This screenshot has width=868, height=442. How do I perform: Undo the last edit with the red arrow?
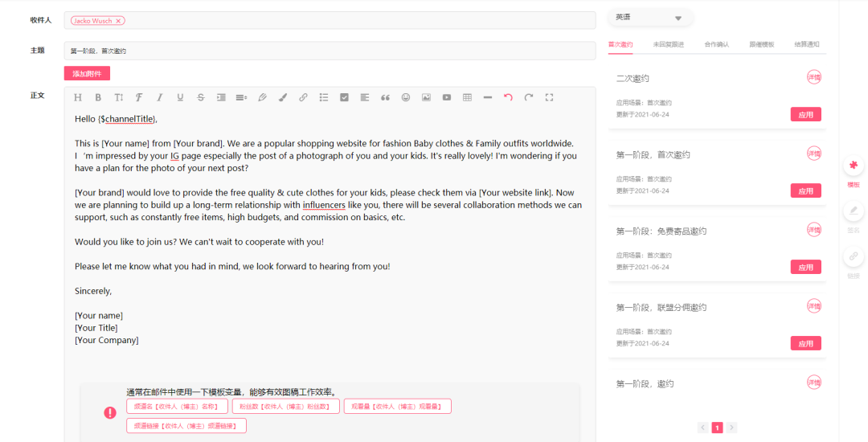coord(508,97)
